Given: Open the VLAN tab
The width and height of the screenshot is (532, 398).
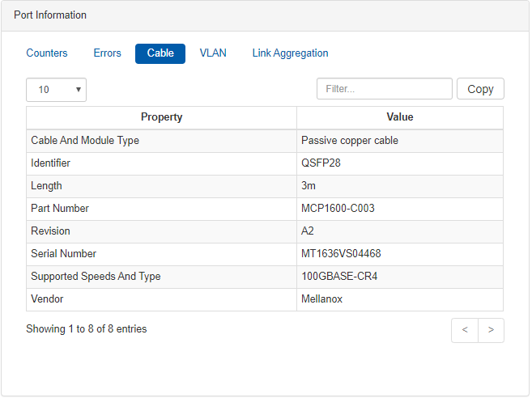Looking at the screenshot, I should coord(213,53).
